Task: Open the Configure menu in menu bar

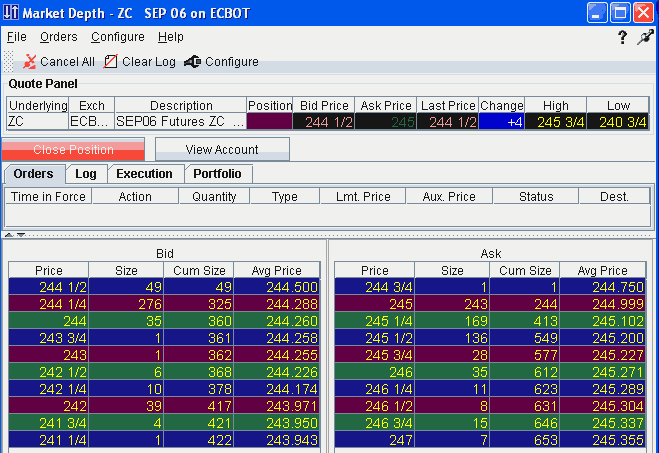Action: (x=117, y=37)
